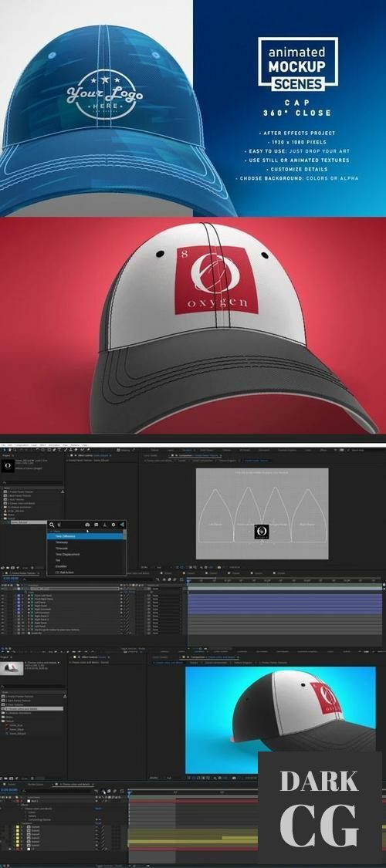Take snapshot with lower viewer camera icon
The width and height of the screenshot is (386, 868).
coord(234,778)
